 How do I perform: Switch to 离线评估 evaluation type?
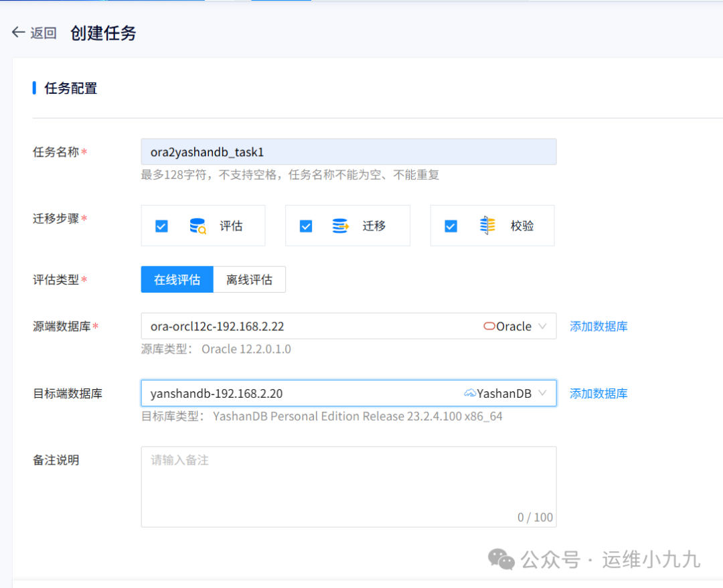250,279
